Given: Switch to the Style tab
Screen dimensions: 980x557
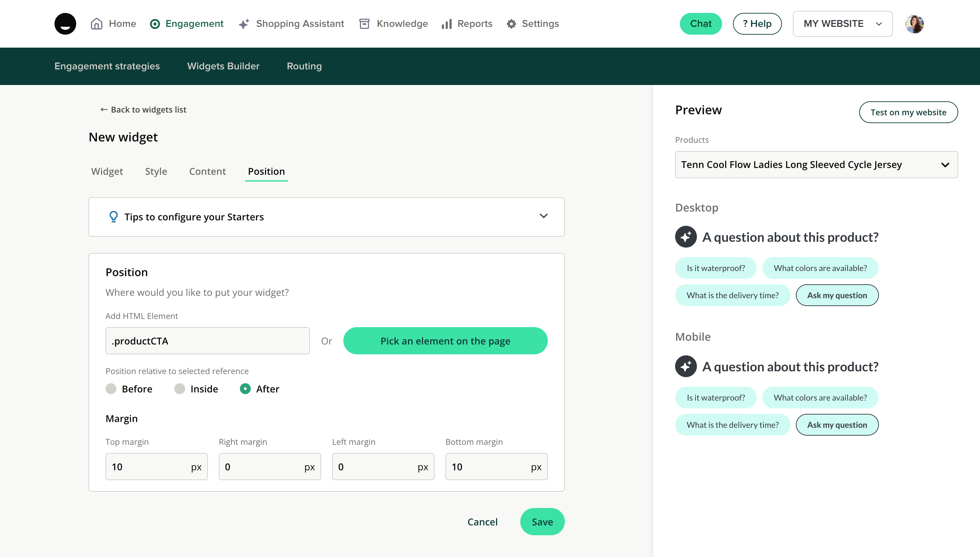Looking at the screenshot, I should [156, 171].
